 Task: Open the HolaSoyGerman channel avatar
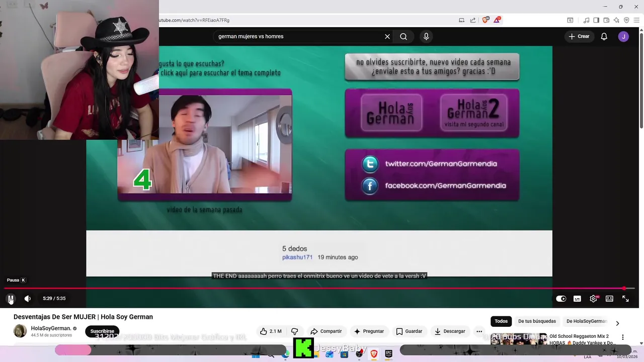pos(20,331)
